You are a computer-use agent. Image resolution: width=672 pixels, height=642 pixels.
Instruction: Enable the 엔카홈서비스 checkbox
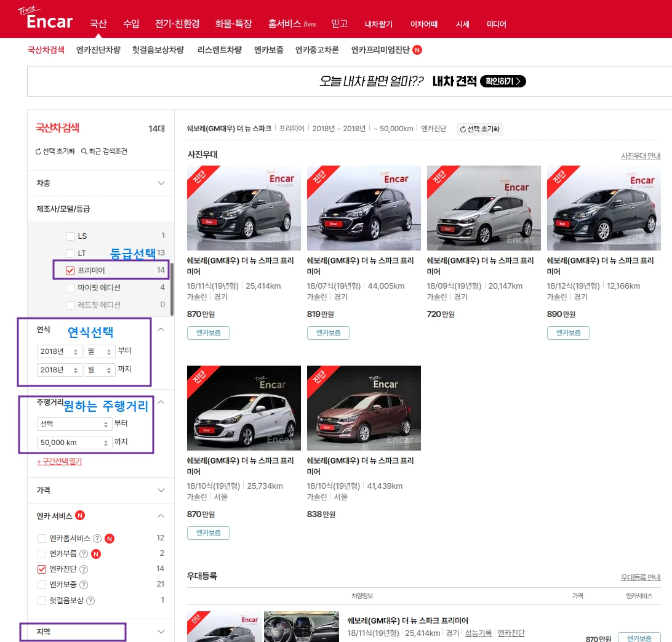point(42,539)
